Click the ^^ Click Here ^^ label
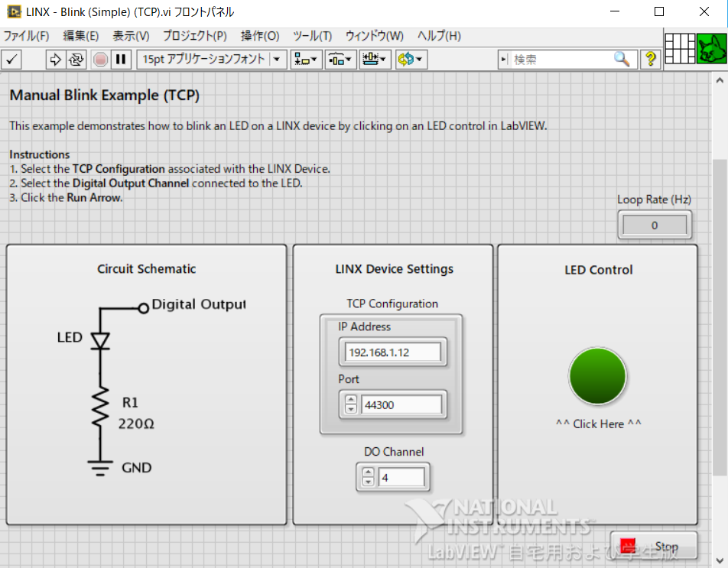Screen dimensions: 728x568 [x=599, y=424]
